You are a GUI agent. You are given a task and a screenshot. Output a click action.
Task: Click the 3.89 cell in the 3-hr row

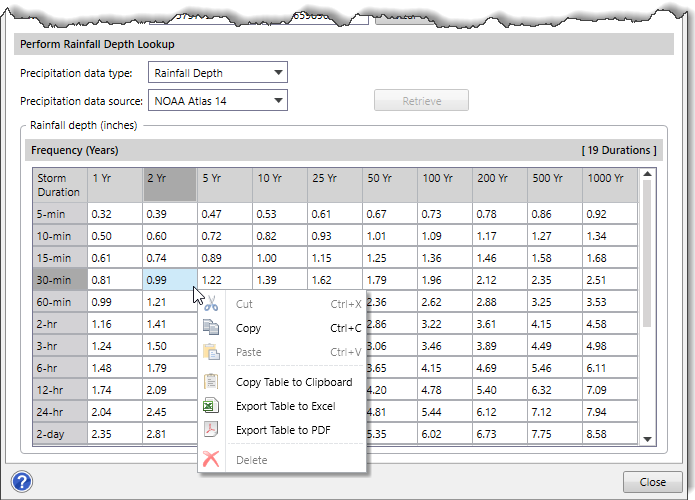[x=500, y=346]
